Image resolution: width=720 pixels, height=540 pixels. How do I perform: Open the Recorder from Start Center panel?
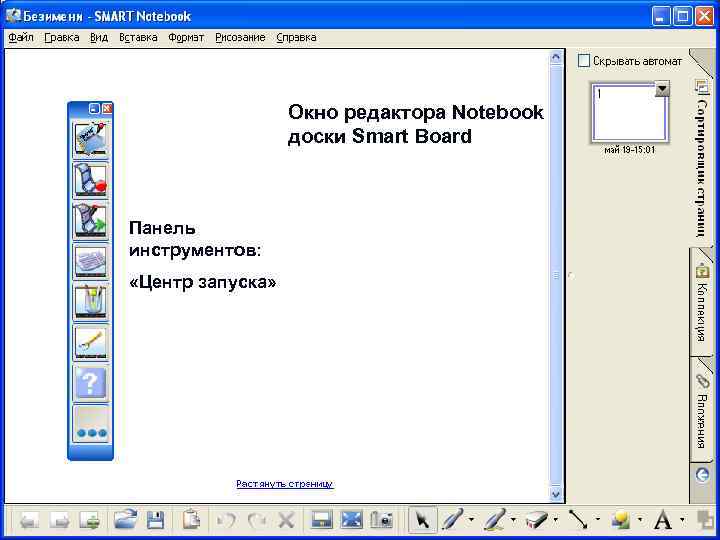(91, 180)
